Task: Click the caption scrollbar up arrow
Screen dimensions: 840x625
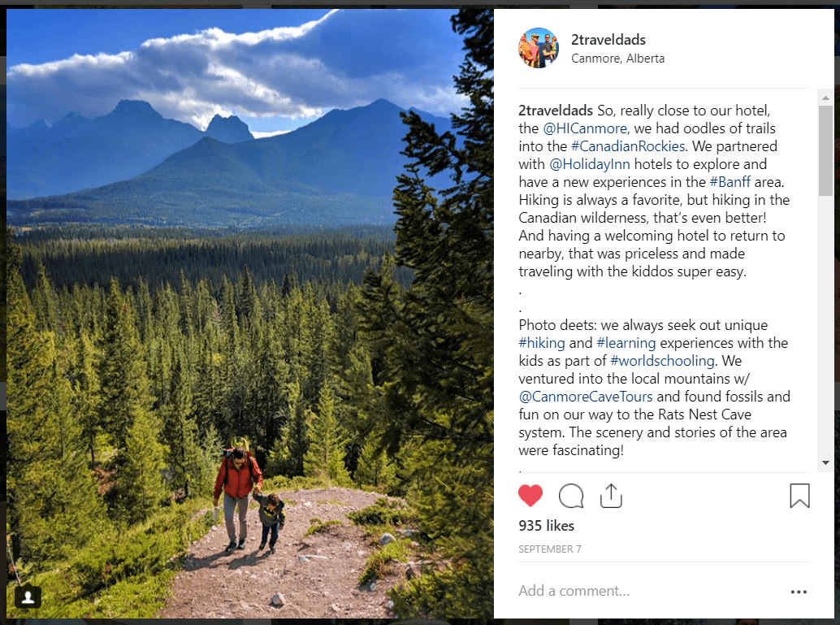Action: point(825,98)
